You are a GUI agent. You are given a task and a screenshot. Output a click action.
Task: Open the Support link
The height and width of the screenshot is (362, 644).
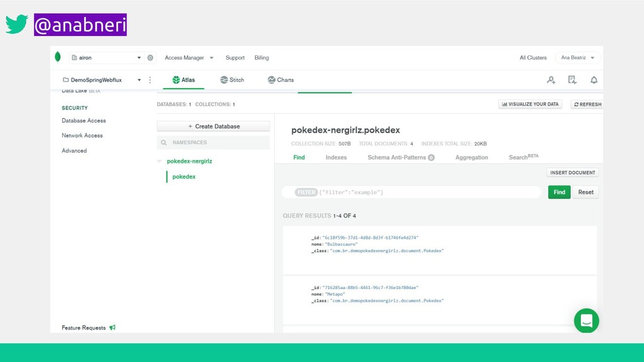coord(235,58)
